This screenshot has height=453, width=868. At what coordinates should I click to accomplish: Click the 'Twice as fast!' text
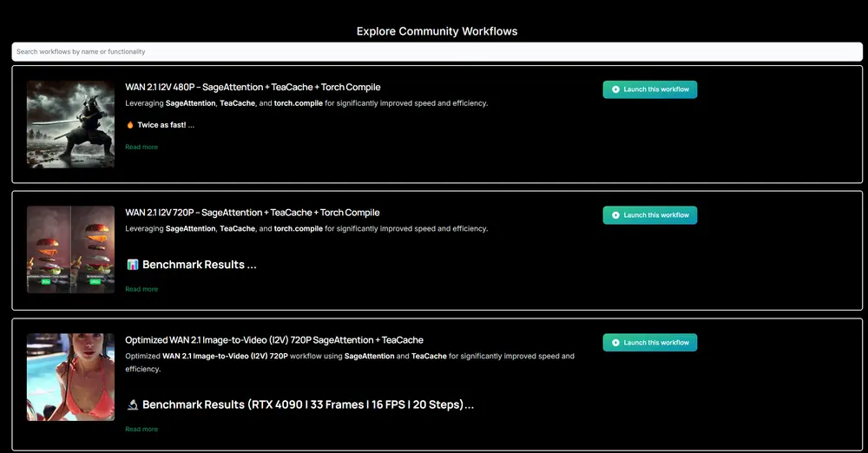pos(165,125)
